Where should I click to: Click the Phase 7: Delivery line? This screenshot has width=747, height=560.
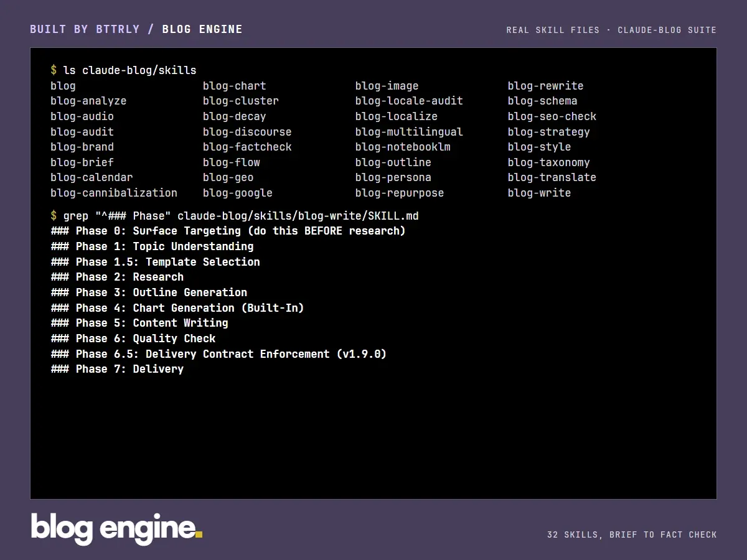[117, 369]
